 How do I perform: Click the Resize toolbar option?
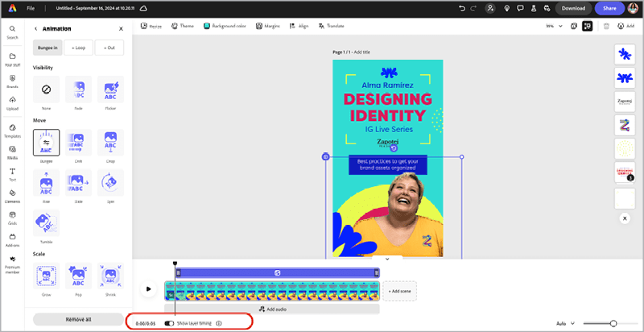pyautogui.click(x=151, y=26)
